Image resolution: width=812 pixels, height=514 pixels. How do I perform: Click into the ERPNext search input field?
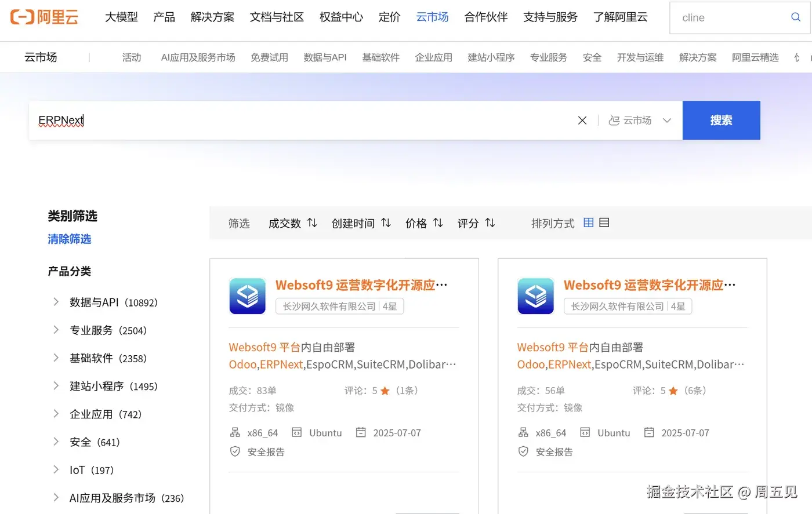coord(302,121)
